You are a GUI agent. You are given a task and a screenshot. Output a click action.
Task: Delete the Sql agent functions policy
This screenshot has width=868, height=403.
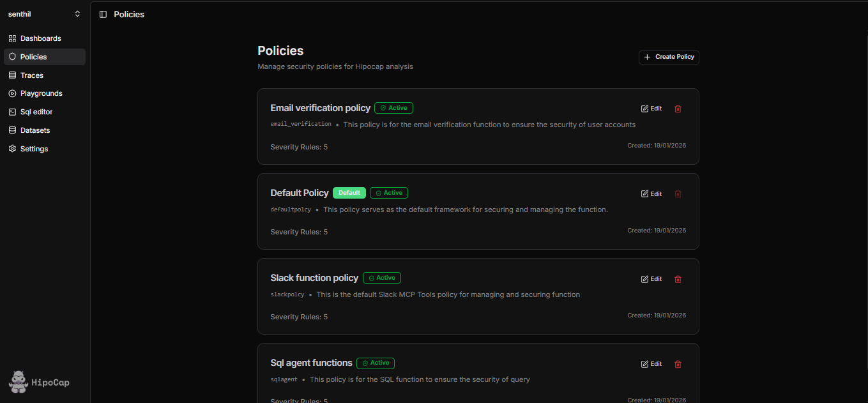pos(678,364)
